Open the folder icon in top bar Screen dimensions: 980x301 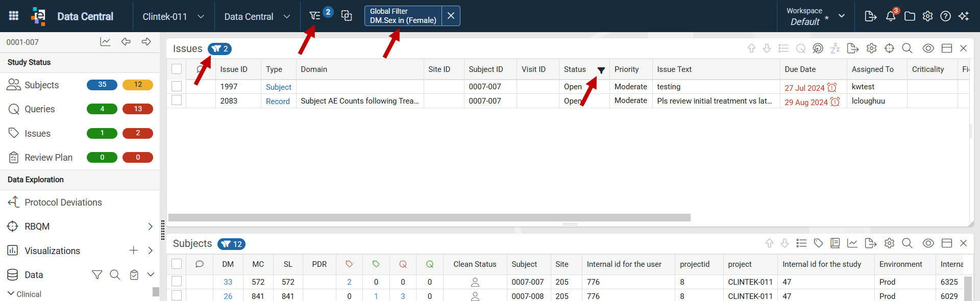(910, 16)
